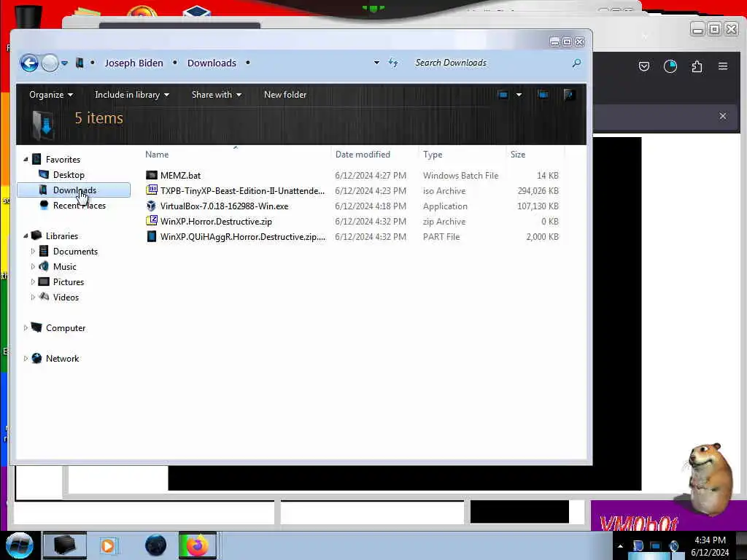Open recent locations dropdown next to forward arrow
The width and height of the screenshot is (747, 560).
coord(64,63)
